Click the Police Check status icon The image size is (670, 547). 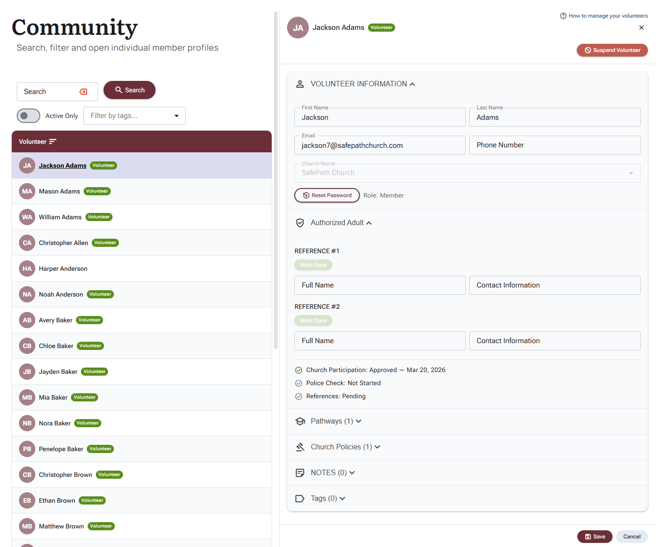click(299, 383)
